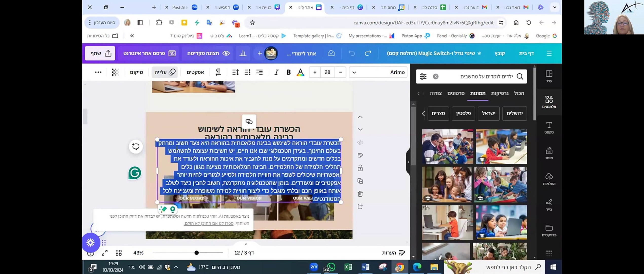Screen dimensions: 644x274
Task: Delete the selected element with trash icon
Action: [360, 194]
